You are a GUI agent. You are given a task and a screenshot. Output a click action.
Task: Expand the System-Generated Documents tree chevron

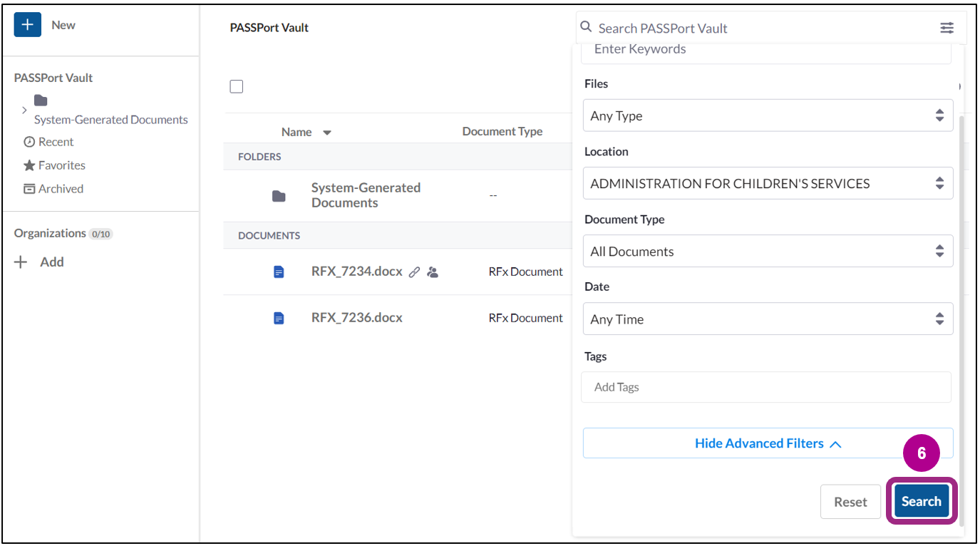tap(24, 110)
